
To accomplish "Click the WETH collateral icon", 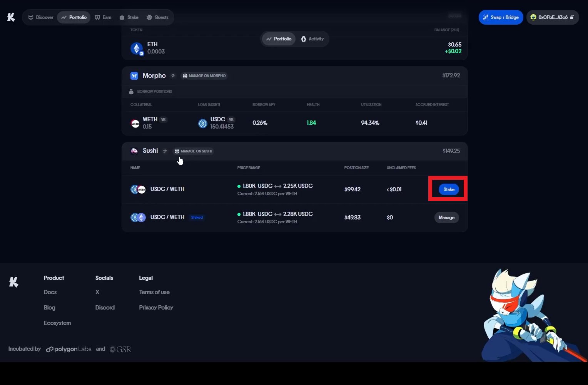I will 135,123.
